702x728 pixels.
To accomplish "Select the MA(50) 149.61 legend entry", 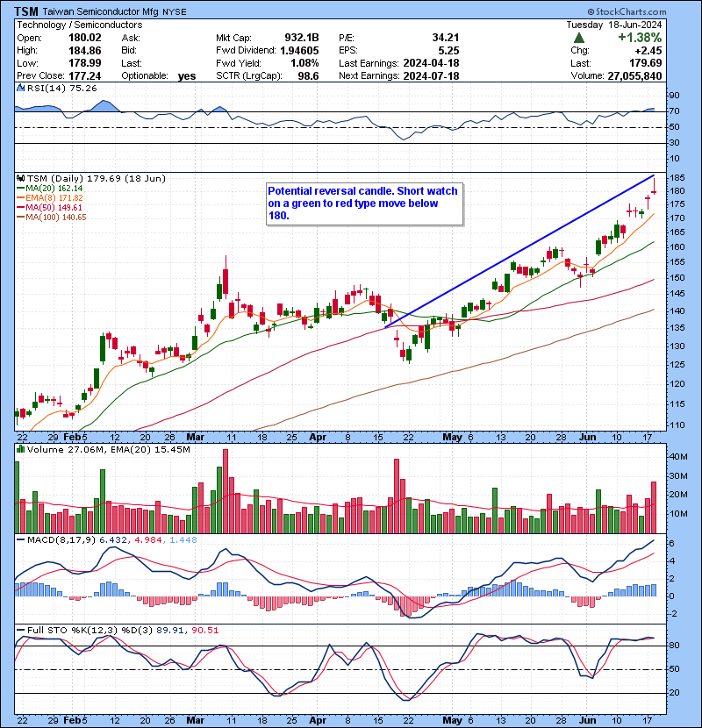I will click(49, 208).
